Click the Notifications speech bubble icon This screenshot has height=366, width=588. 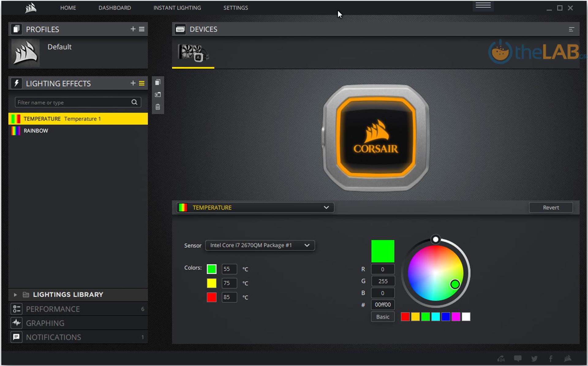coord(17,337)
